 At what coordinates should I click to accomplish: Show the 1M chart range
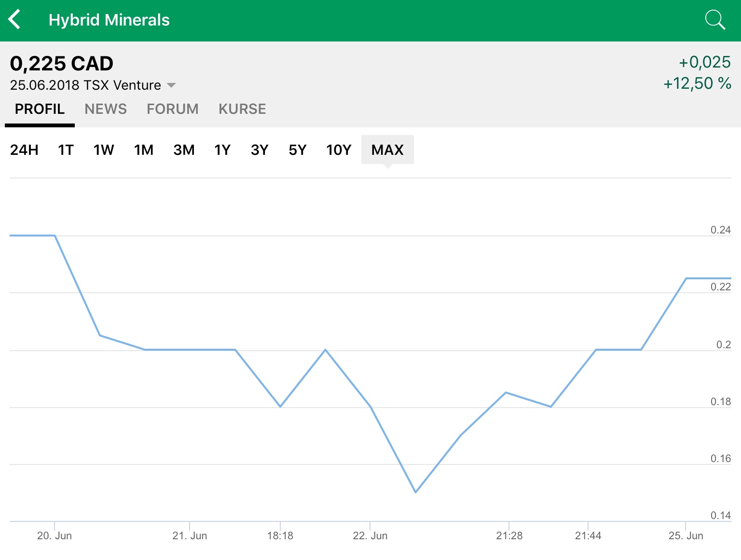tap(144, 150)
